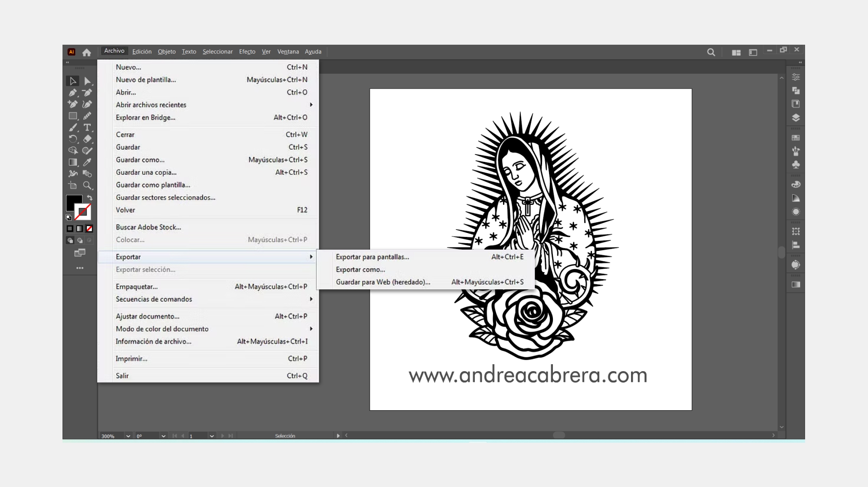The width and height of the screenshot is (868, 487).
Task: Click the Home screen icon
Action: (x=87, y=53)
